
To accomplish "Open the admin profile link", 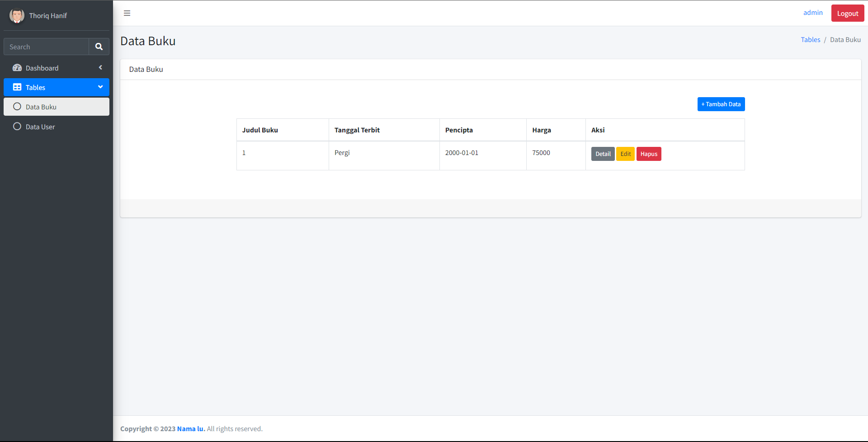I will click(x=813, y=13).
